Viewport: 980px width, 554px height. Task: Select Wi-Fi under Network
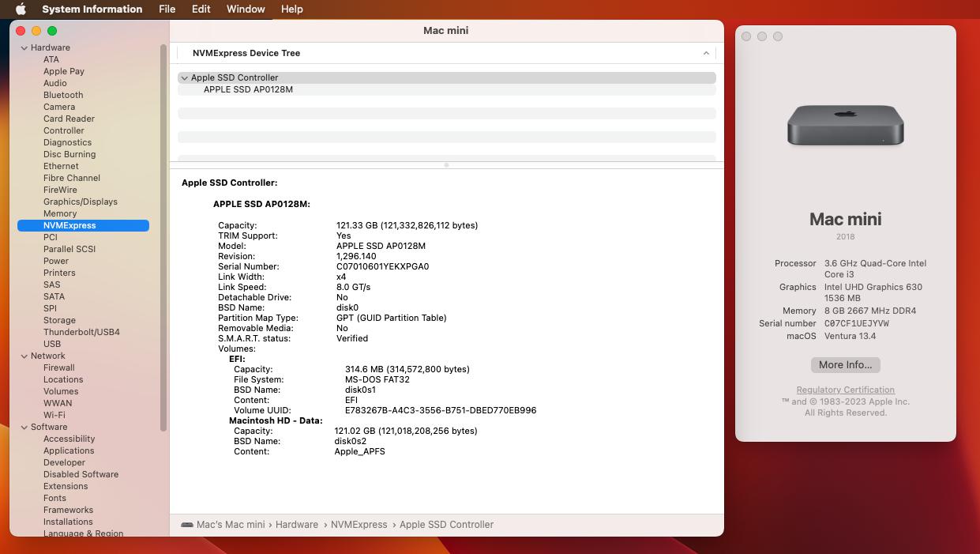point(54,415)
